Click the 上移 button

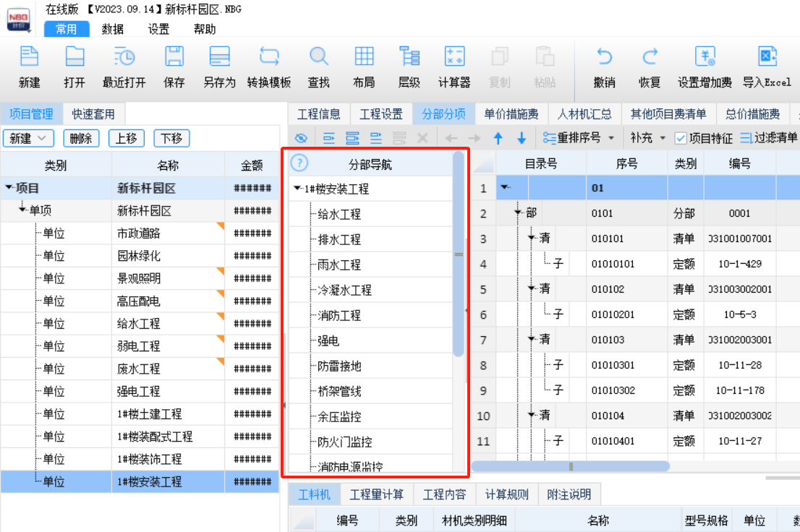[126, 138]
